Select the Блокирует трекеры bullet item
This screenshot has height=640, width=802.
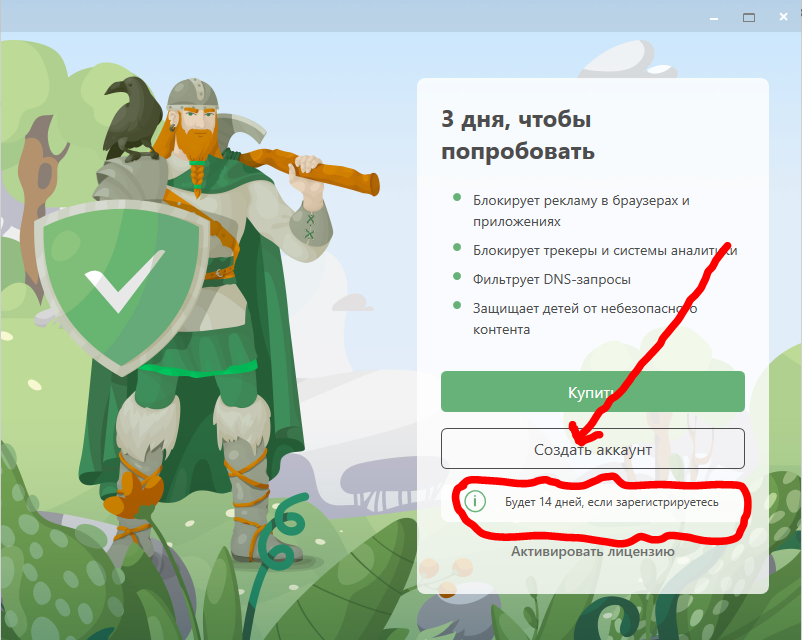(x=605, y=250)
